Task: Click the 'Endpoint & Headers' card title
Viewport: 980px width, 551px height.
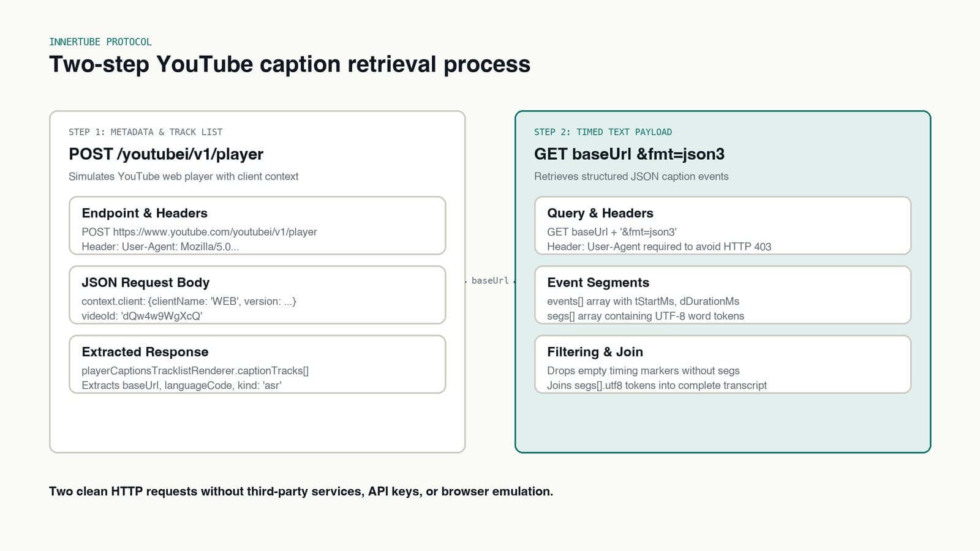Action: pyautogui.click(x=145, y=213)
